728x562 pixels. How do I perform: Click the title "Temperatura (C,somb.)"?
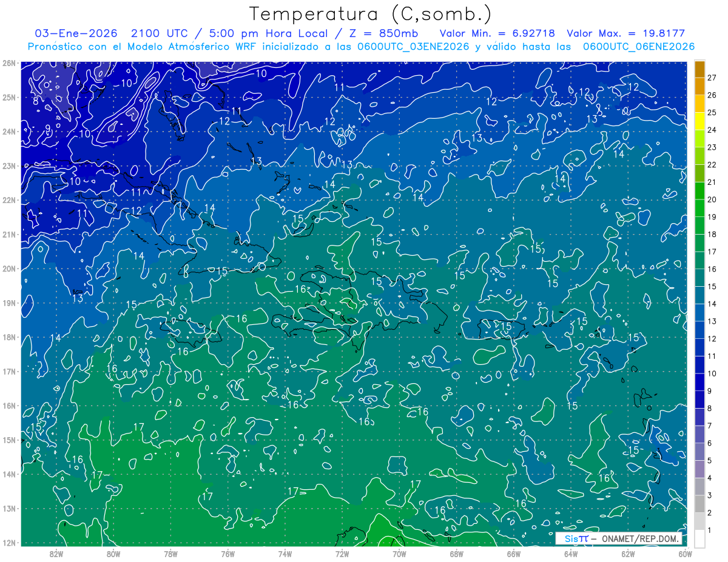371,14
